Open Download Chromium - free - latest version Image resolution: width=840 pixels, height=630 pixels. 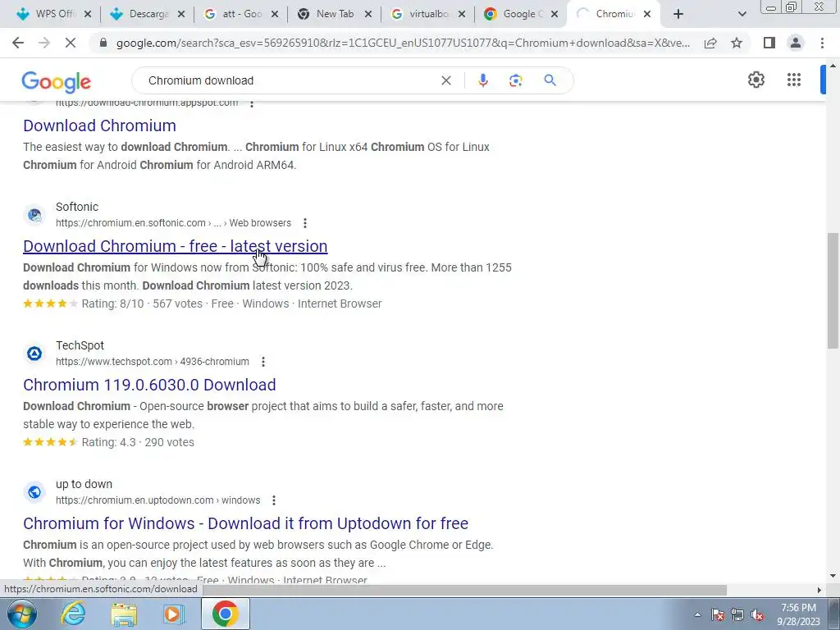[x=176, y=246]
